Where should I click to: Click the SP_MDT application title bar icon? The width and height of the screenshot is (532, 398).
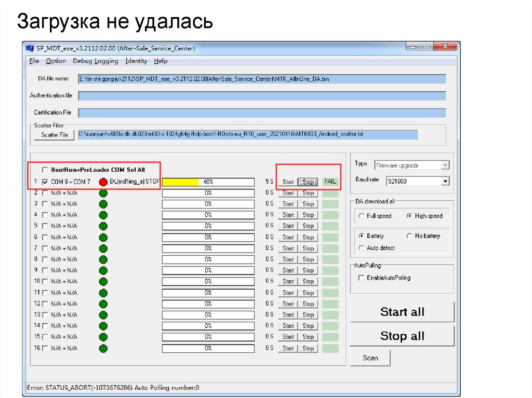point(30,48)
